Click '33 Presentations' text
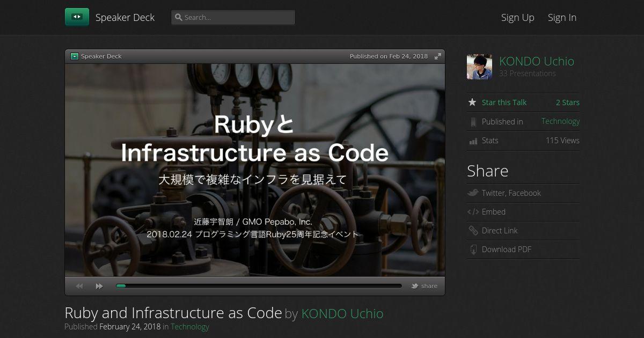644x338 pixels. pyautogui.click(x=528, y=74)
